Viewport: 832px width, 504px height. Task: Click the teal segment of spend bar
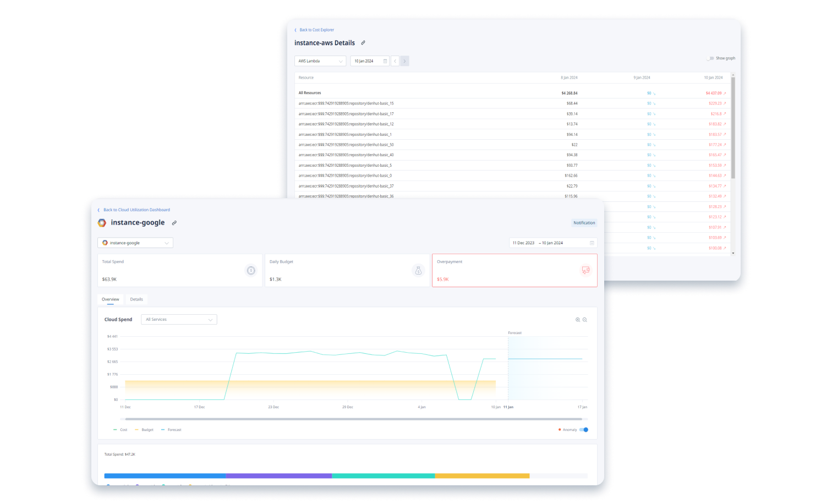click(x=384, y=476)
